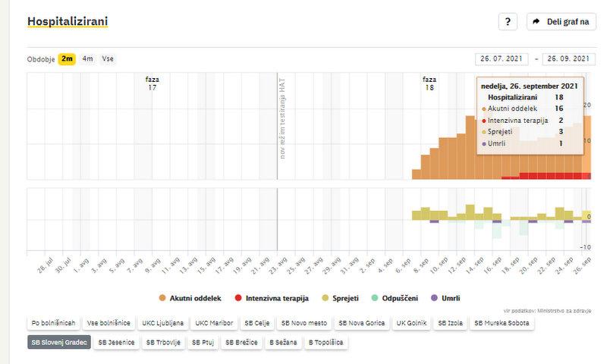The height and width of the screenshot is (364, 607).
Task: Switch period to 4m
Action: [88, 58]
